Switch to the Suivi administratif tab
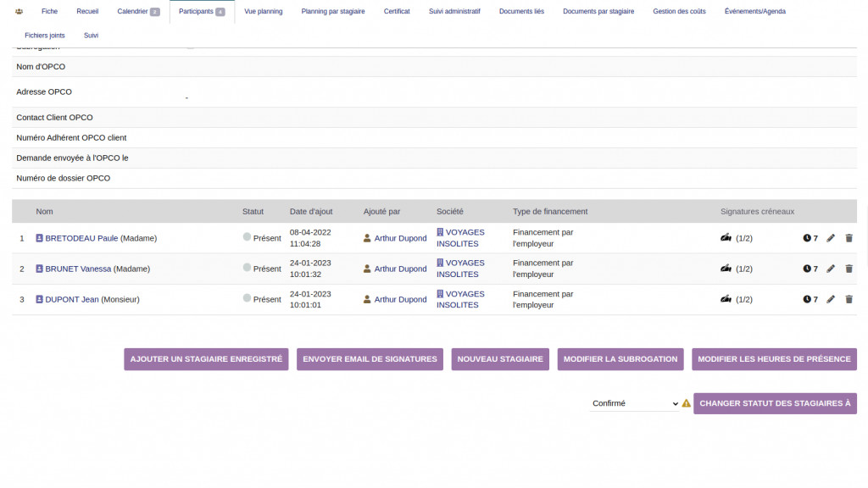Image resolution: width=868 pixels, height=488 pixels. (454, 11)
